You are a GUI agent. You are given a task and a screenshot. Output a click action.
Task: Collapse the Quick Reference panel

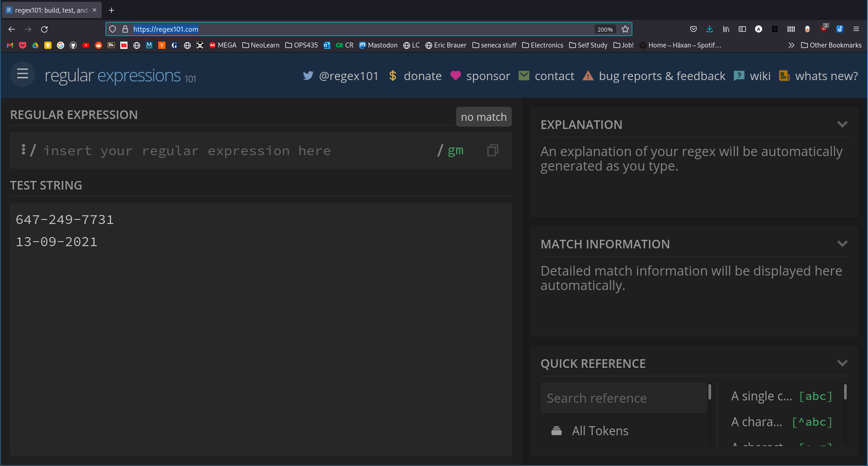(x=842, y=363)
